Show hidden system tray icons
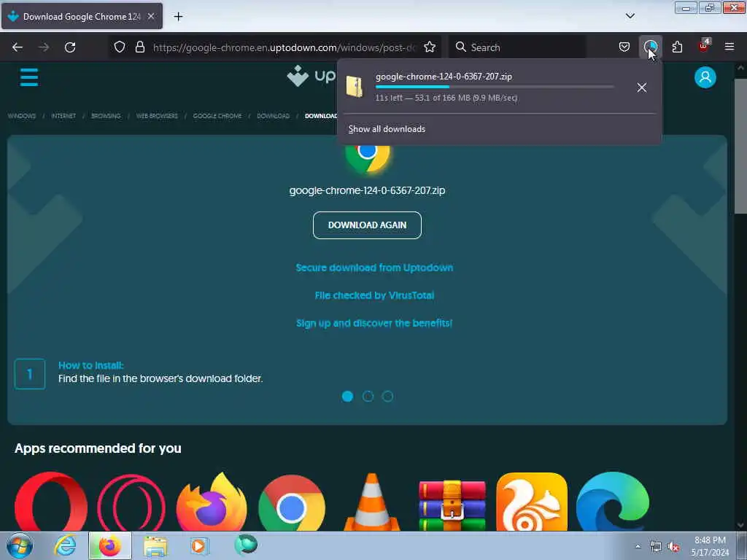Image resolution: width=747 pixels, height=560 pixels. [x=638, y=547]
